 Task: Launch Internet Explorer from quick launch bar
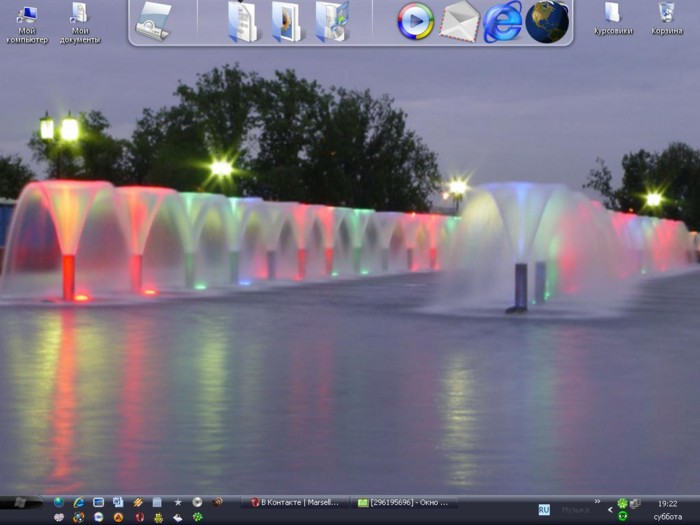[x=78, y=502]
